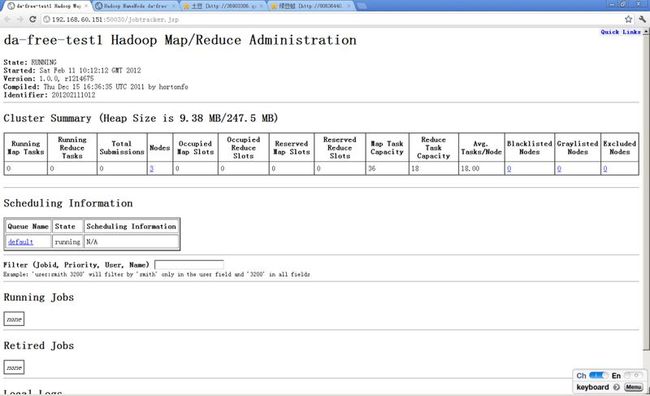Open the default queue link

pyautogui.click(x=20, y=242)
